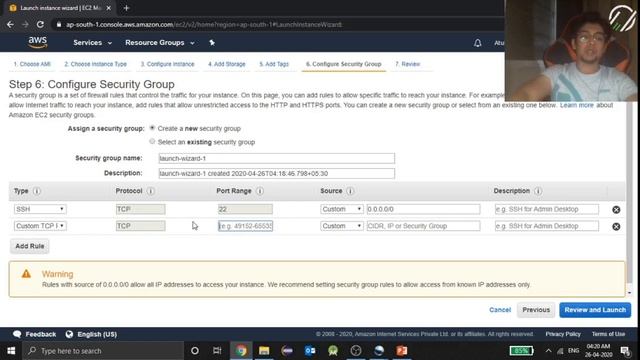This screenshot has width=640, height=360.
Task: Open the SSH type dropdown
Action: click(x=40, y=209)
